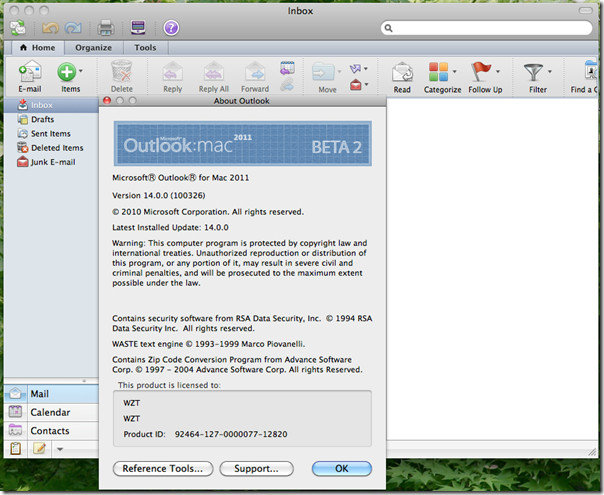Screen dimensions: 604x495
Task: Click the Delete trash icon
Action: tap(122, 71)
